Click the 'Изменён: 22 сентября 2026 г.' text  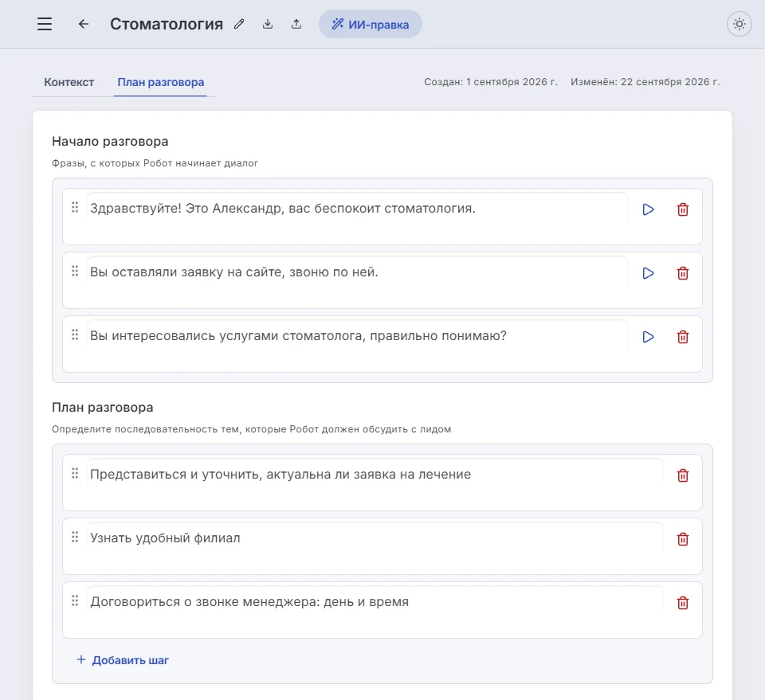[645, 82]
